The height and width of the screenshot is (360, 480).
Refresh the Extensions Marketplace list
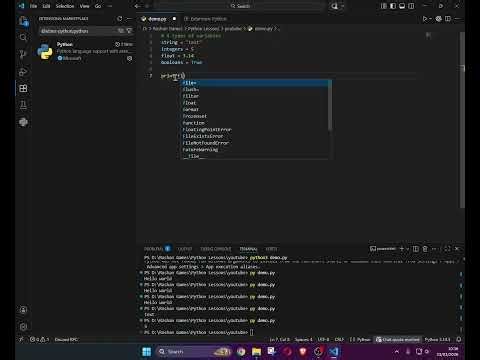click(120, 19)
